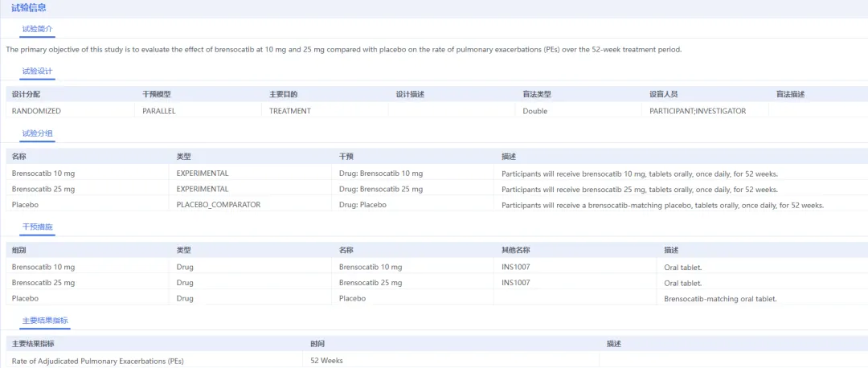Jump to the 干预措施 section tab
Screen dimensions: 868x368
(x=37, y=227)
